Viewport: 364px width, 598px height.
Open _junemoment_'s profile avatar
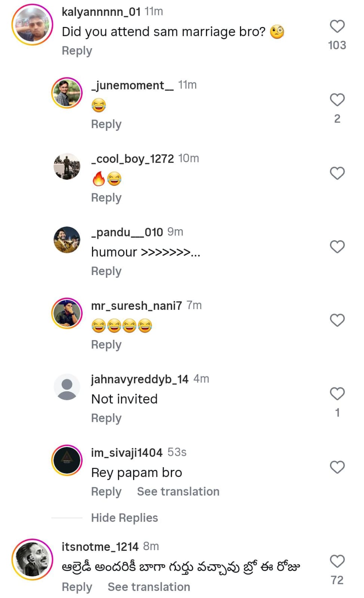coord(67,93)
